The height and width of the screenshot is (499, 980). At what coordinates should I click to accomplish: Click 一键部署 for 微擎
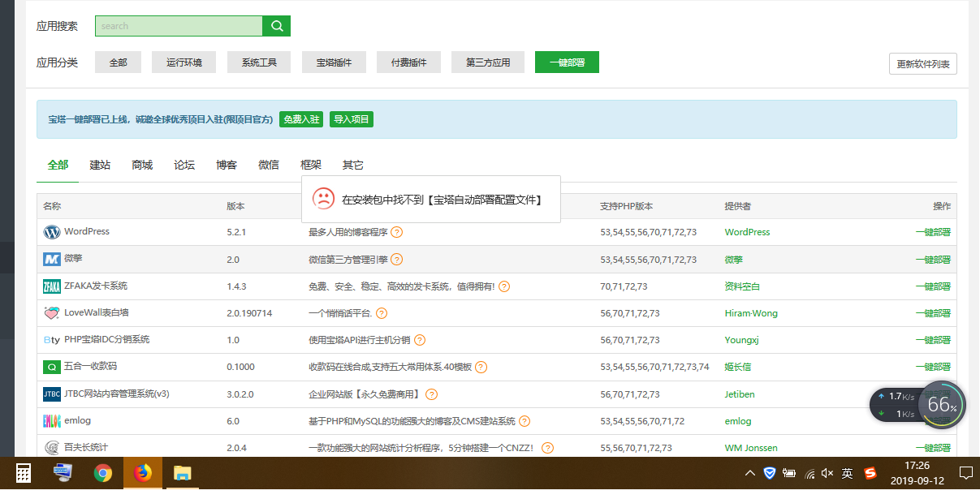933,260
